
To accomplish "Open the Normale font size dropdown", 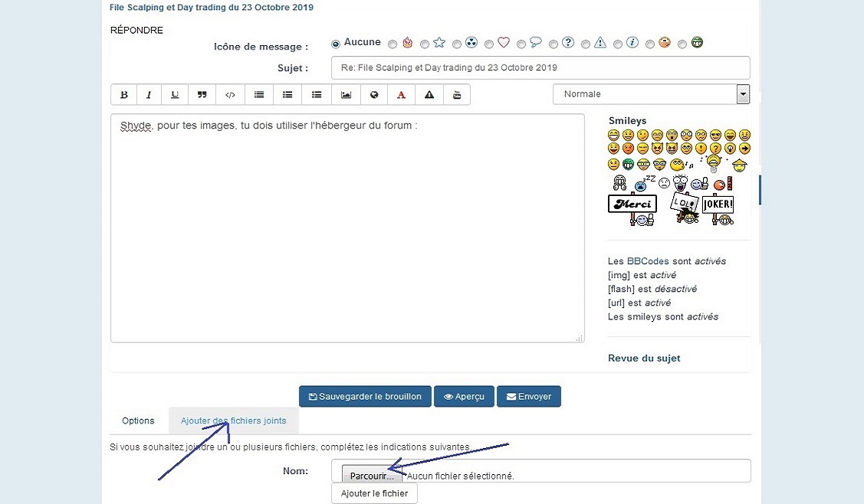I will click(652, 94).
